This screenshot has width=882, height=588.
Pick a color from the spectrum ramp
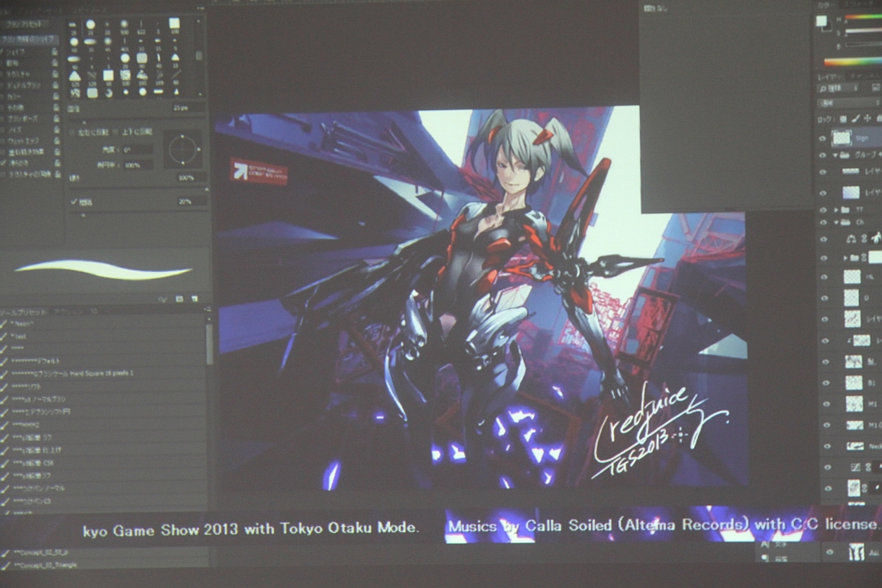pos(852,61)
